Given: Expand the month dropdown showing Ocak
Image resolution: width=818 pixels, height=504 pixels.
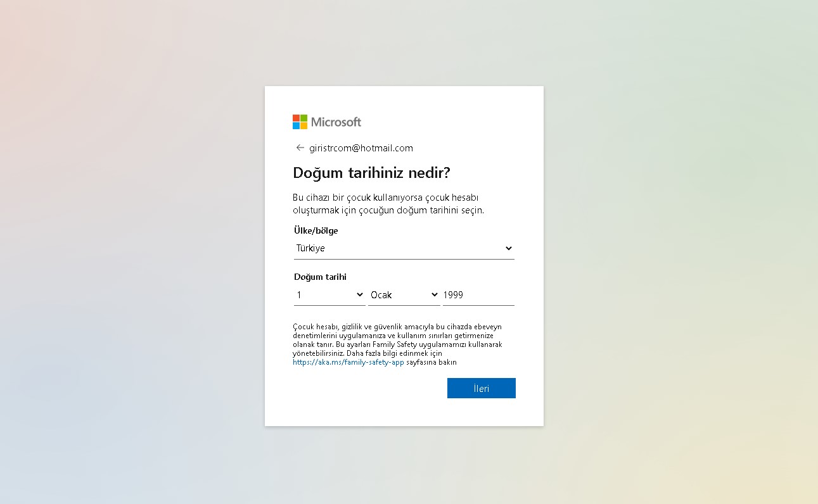Looking at the screenshot, I should tap(404, 294).
